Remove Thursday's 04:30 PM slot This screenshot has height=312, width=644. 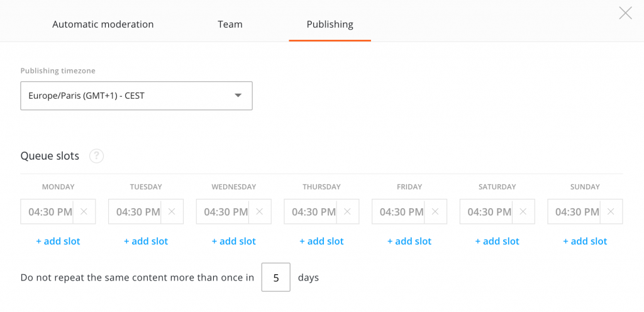(348, 212)
